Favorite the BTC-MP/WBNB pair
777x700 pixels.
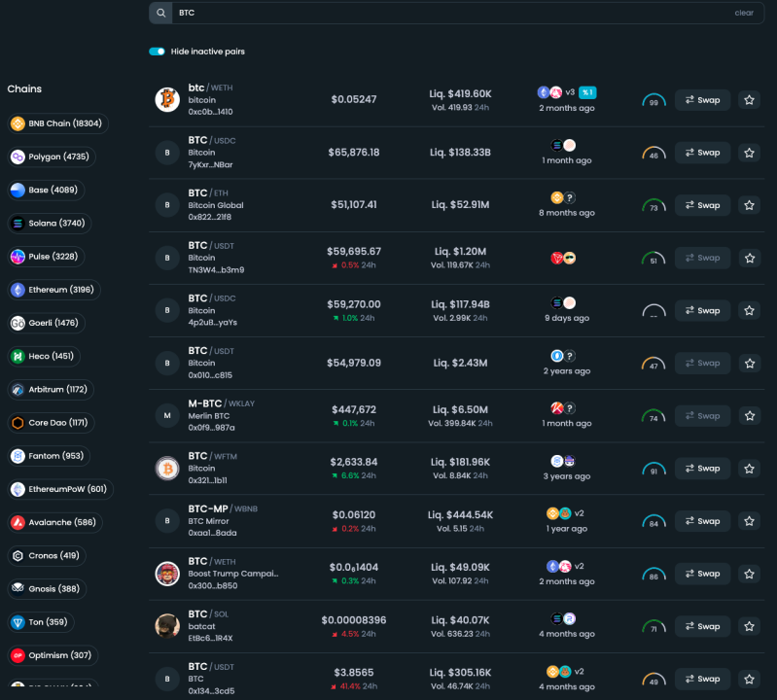tap(749, 521)
